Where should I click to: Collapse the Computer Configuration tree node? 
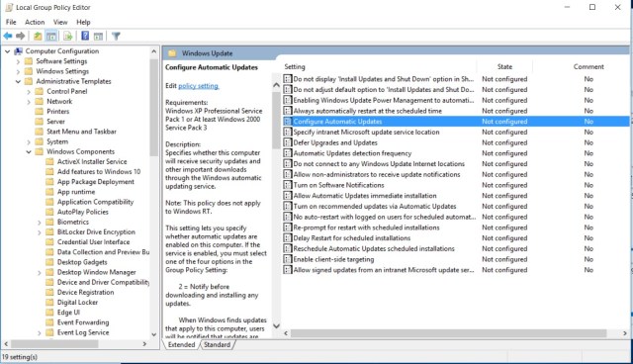pyautogui.click(x=7, y=51)
